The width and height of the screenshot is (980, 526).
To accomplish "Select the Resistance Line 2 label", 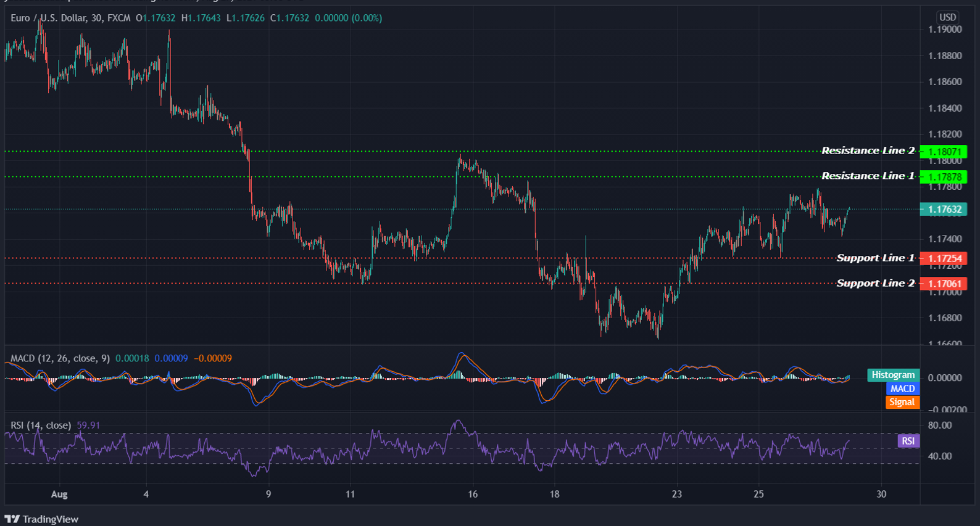I will [868, 150].
